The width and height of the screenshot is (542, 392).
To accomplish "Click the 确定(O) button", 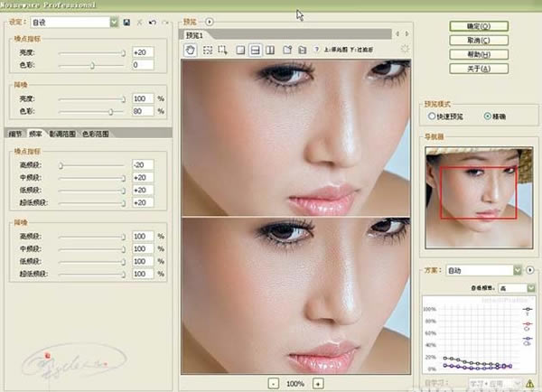I will 479,26.
